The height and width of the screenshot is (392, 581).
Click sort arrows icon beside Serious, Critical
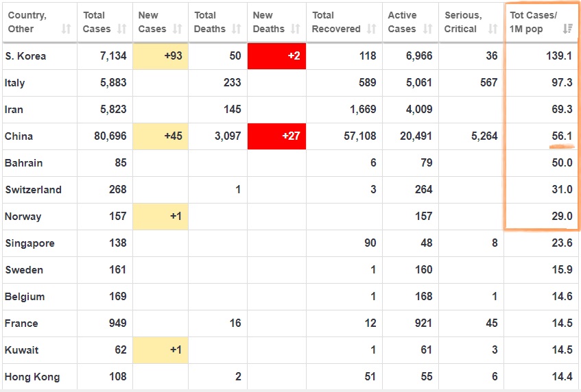(x=493, y=29)
